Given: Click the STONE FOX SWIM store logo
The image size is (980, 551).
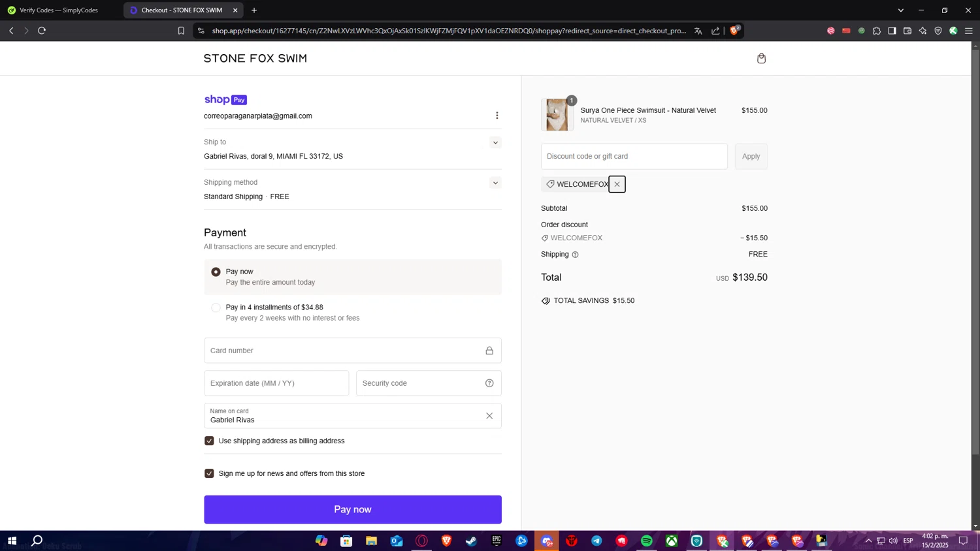Looking at the screenshot, I should pos(255,58).
